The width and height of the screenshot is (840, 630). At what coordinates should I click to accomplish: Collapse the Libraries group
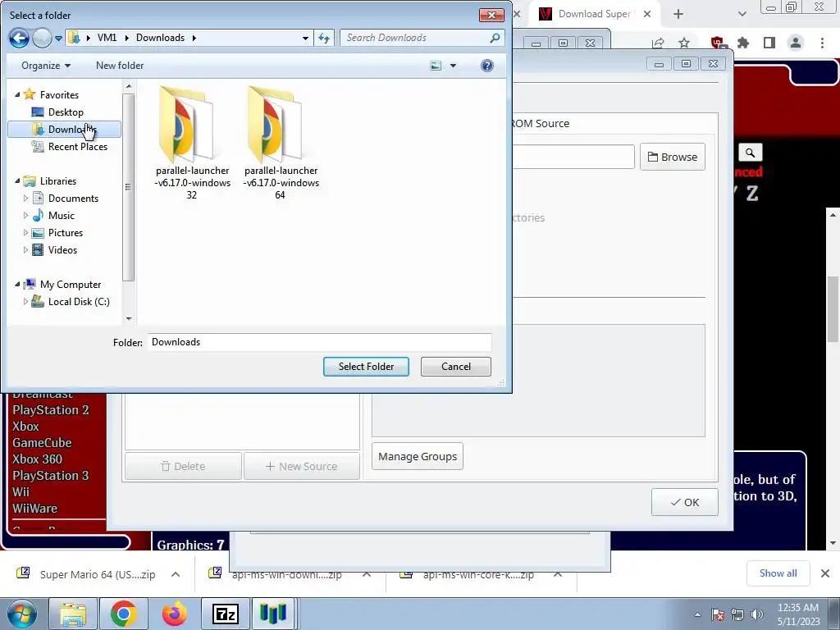(17, 181)
